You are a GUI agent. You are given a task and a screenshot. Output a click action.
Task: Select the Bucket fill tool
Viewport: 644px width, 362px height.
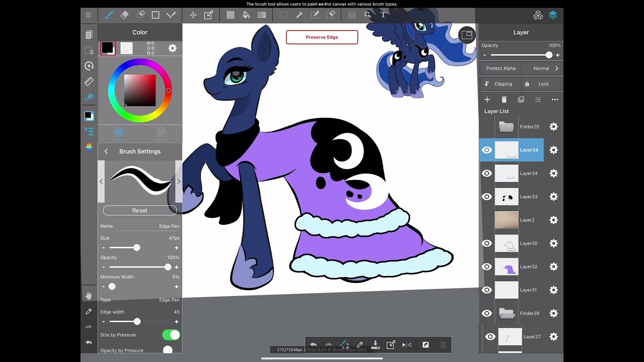246,15
